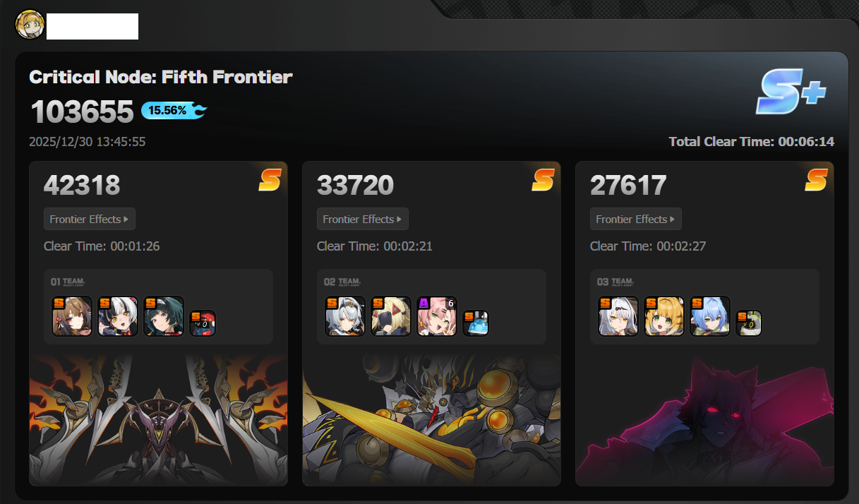
Task: Click the green-eyed blonde agent in Team 03
Action: click(x=664, y=316)
